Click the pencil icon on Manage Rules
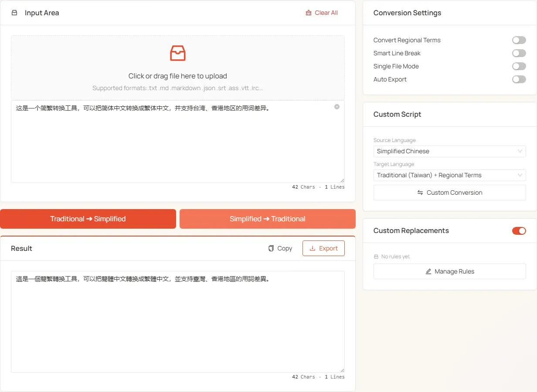This screenshot has width=537, height=392. point(428,271)
